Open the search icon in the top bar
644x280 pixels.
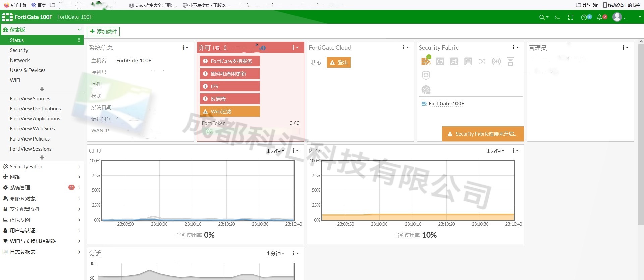coord(543,17)
